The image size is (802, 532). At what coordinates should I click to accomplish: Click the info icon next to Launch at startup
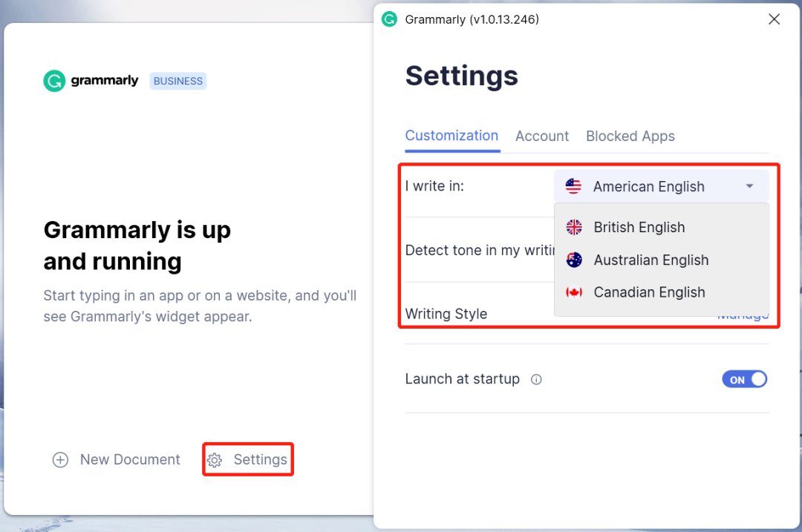pos(536,379)
